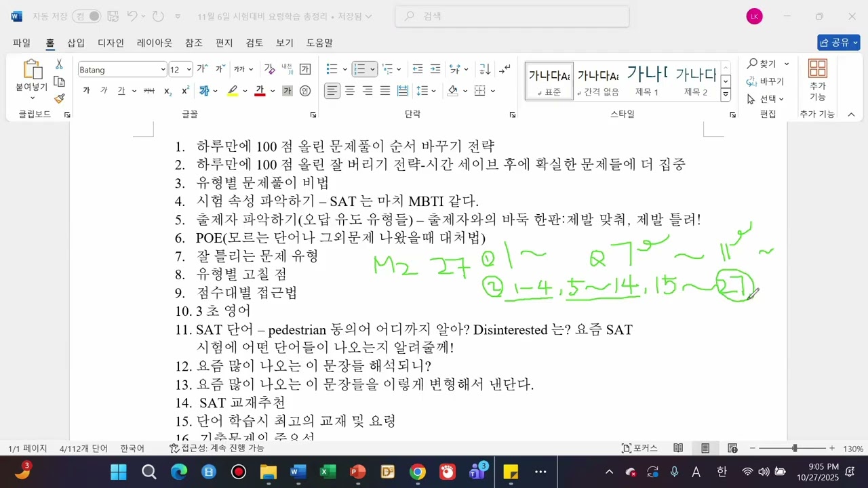Open the 선택 select dropdown
This screenshot has height=488, width=868.
[x=765, y=99]
